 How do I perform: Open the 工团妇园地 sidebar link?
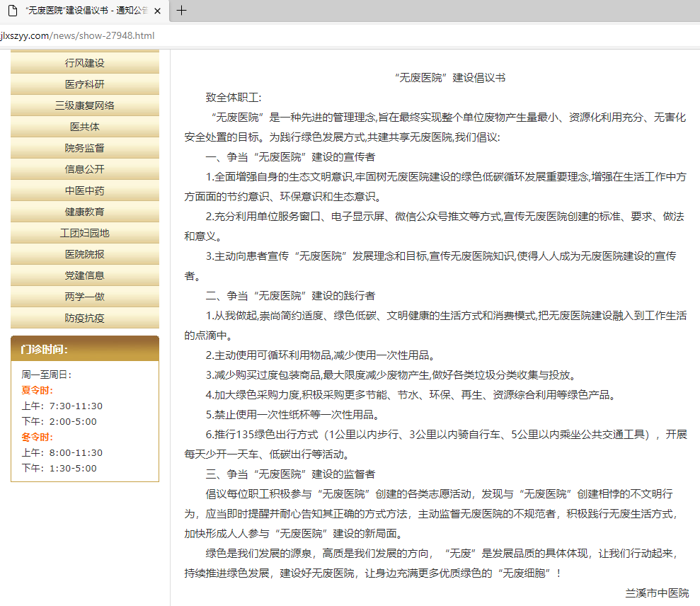(85, 233)
